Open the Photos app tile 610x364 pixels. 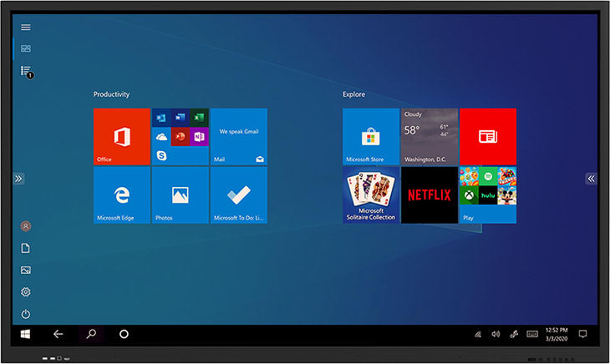pos(180,195)
